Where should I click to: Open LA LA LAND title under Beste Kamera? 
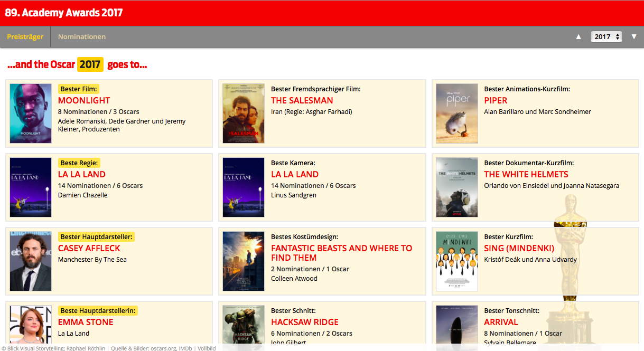(x=295, y=174)
